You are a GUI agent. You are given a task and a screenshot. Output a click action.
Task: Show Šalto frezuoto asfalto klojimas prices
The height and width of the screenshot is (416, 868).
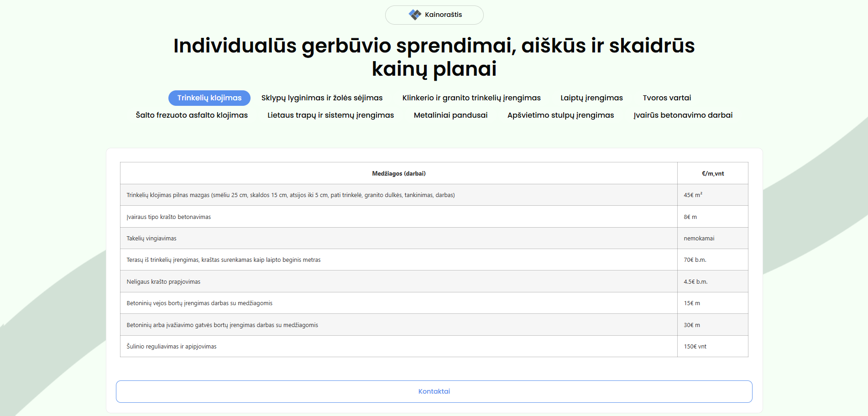(192, 115)
